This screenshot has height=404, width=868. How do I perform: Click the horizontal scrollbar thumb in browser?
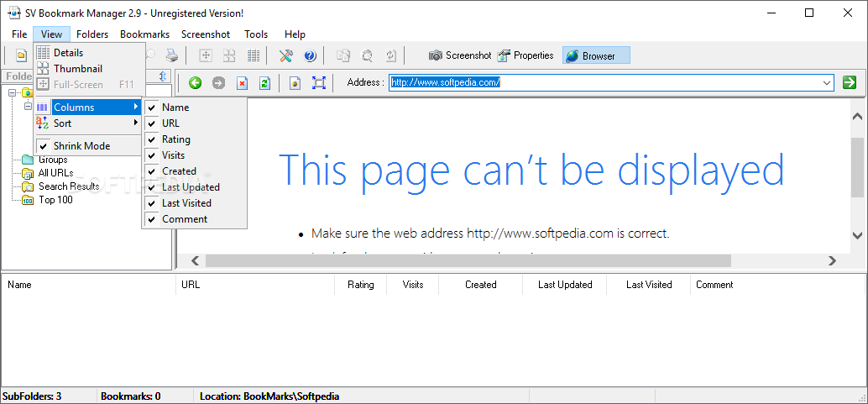pos(468,260)
